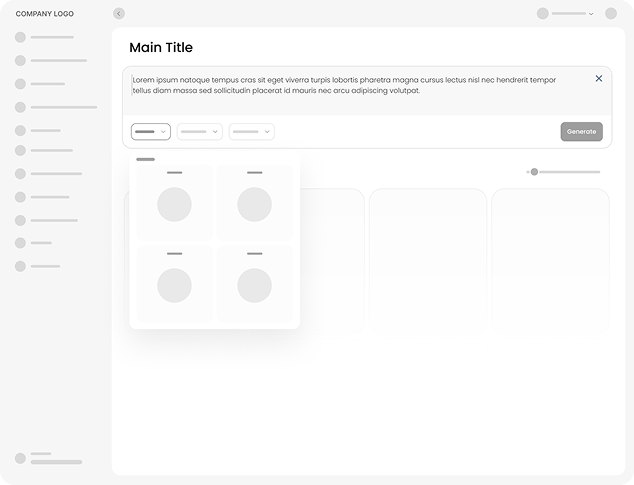Select the bottom-right option in the popup grid

[254, 284]
